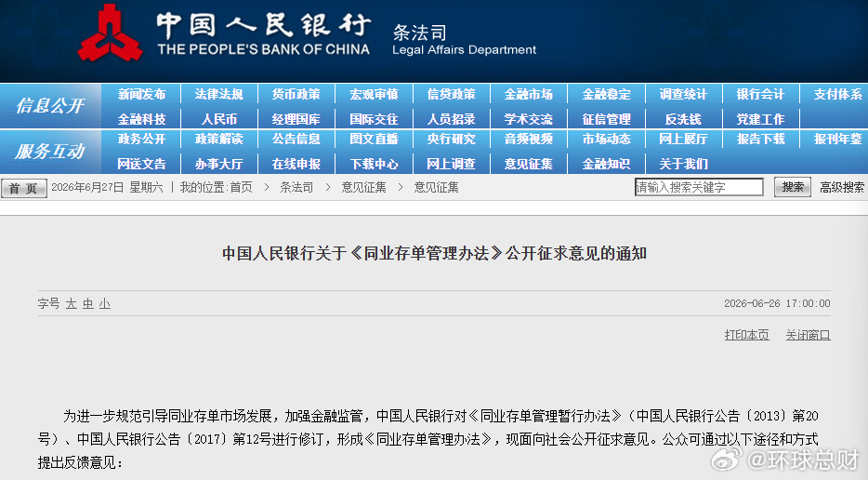The height and width of the screenshot is (480, 868).
Task: Go to 金融科技 section
Action: 141,119
